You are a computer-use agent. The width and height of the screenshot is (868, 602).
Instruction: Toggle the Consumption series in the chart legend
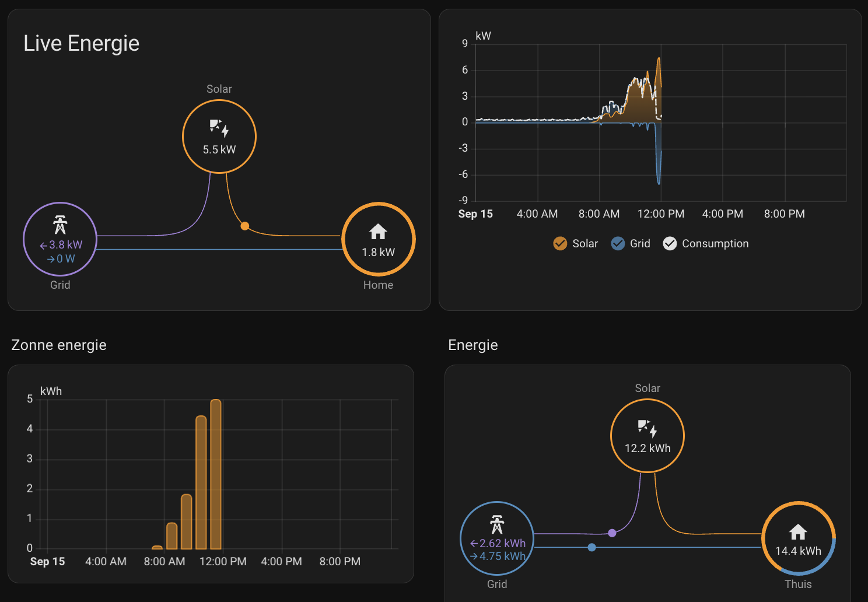(x=706, y=243)
